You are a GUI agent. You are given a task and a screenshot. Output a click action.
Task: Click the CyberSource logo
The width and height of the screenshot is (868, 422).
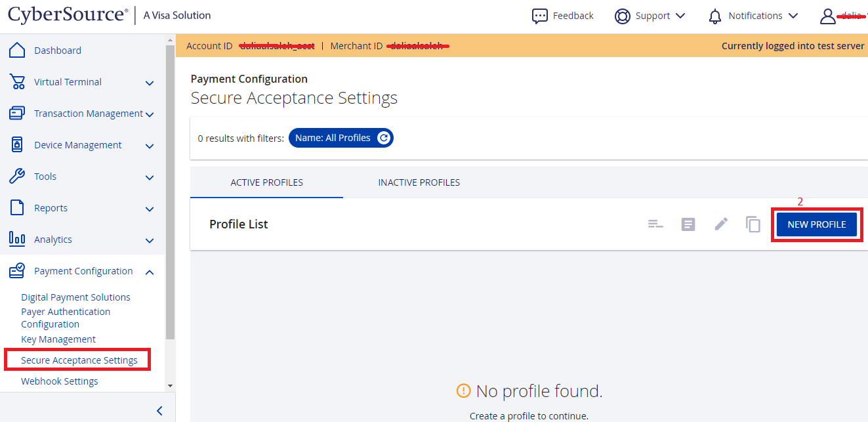(x=68, y=15)
